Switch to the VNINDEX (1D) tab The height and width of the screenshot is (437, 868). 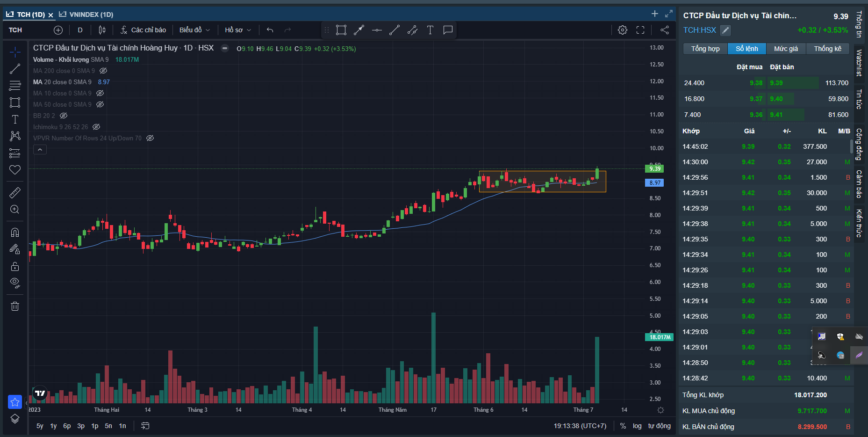(x=86, y=15)
